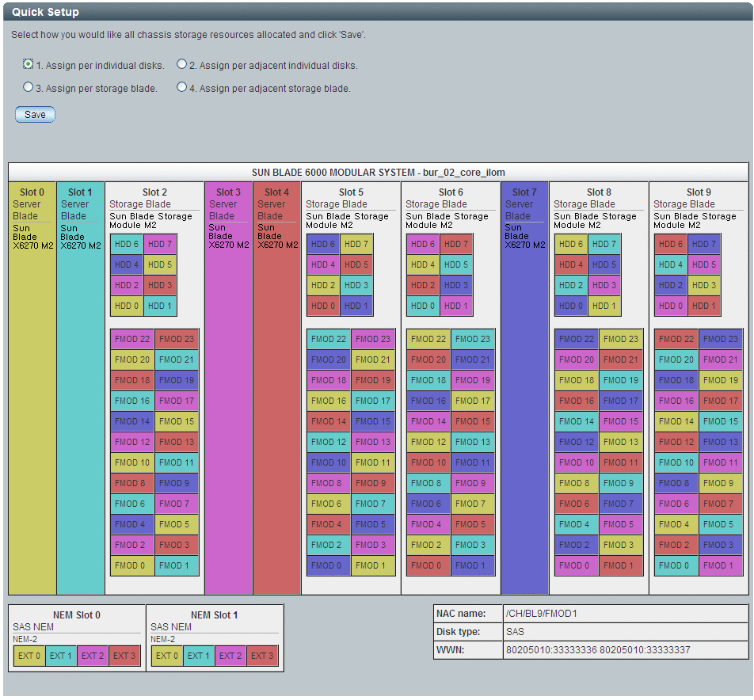Select HDD 6 in Slot 9 storage blade
Screen dimensions: 754x700
click(x=671, y=244)
